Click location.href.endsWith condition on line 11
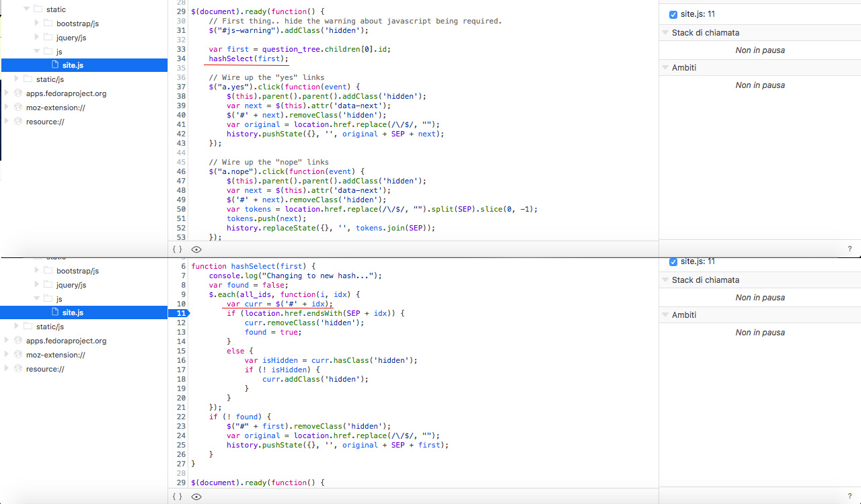This screenshot has height=504, width=861. click(315, 313)
